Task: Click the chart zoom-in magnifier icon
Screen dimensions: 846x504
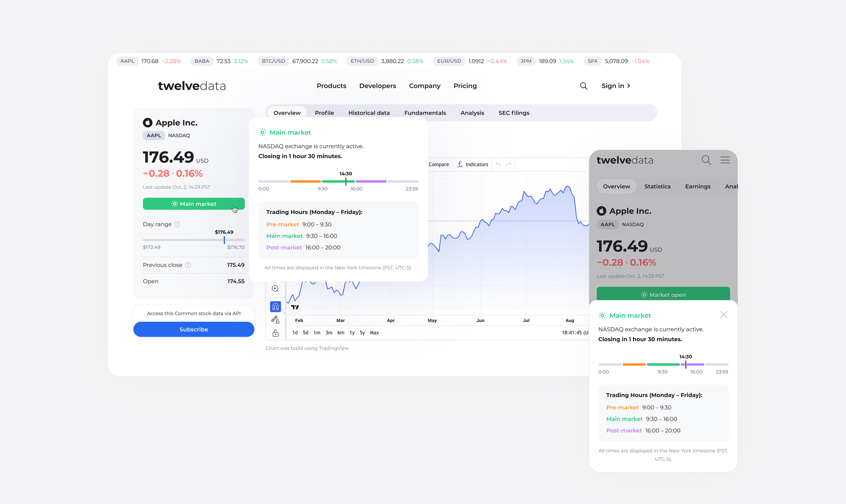Action: point(275,288)
